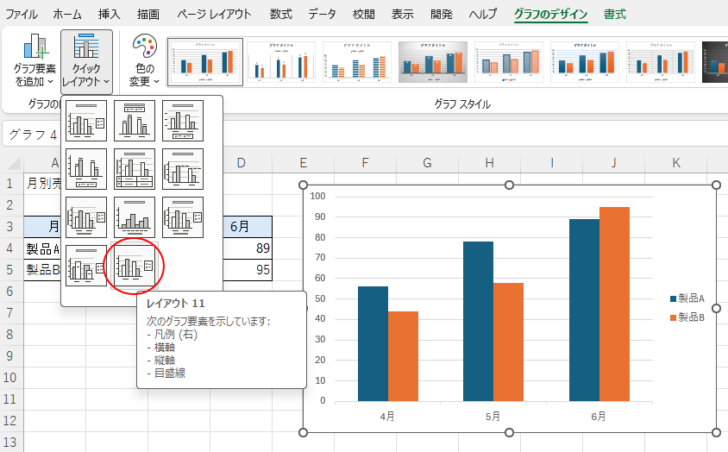Switch to the グラフのデザイン tab
The image size is (728, 452).
pos(551,14)
